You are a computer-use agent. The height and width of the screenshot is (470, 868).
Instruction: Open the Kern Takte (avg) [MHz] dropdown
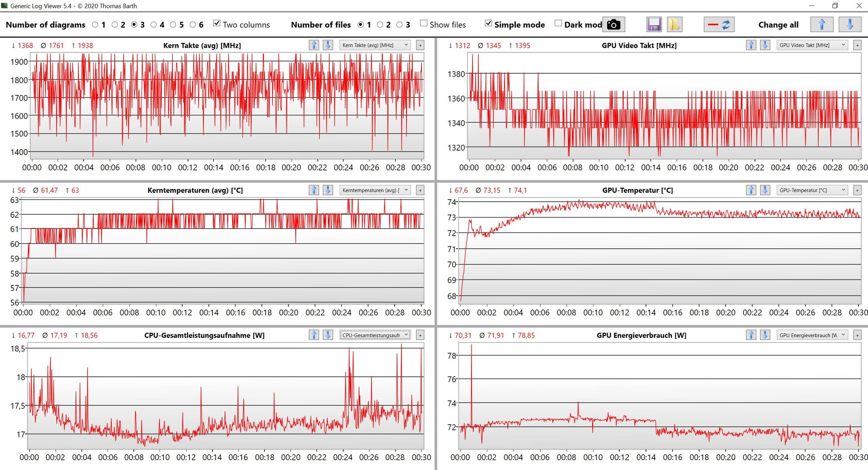pyautogui.click(x=375, y=45)
